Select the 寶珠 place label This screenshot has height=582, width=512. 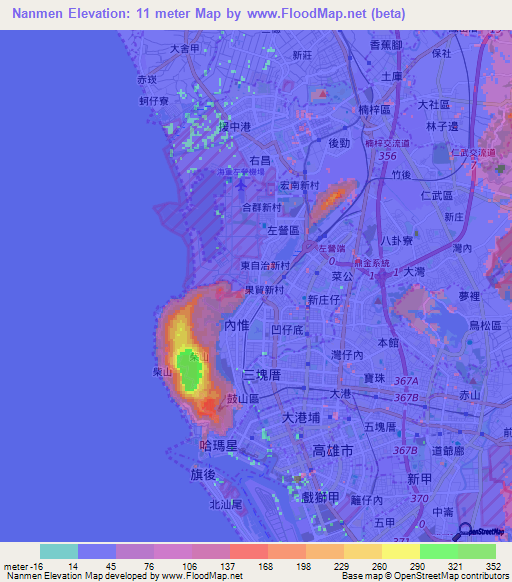pyautogui.click(x=374, y=378)
